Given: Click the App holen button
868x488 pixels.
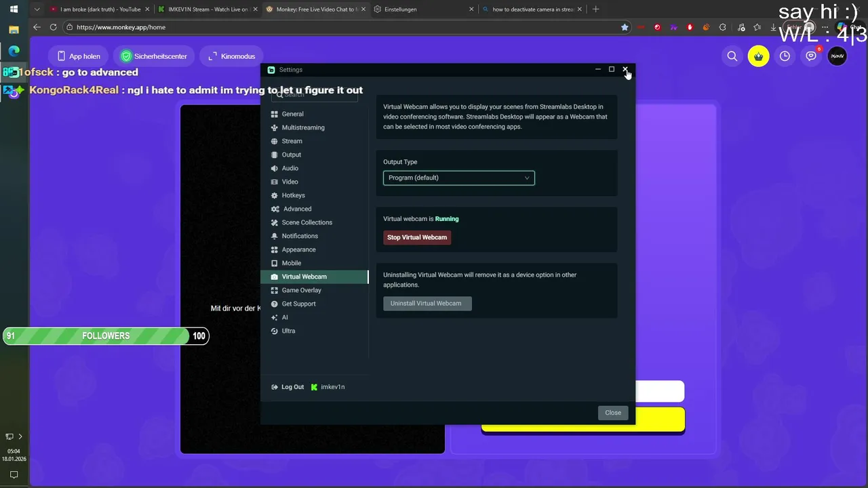Looking at the screenshot, I should click(x=79, y=56).
